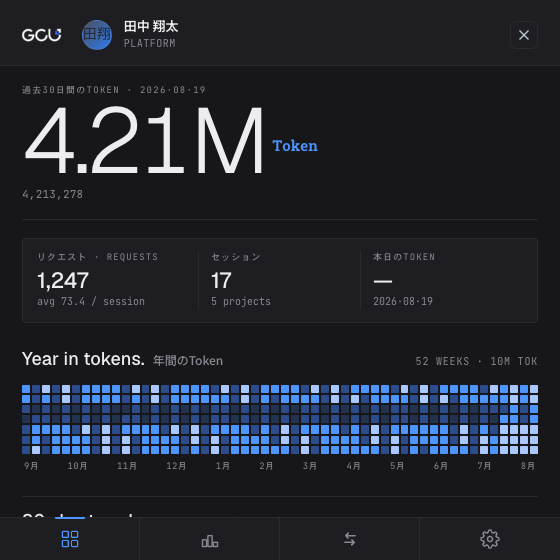The image size is (560, 560).
Task: Click the 4.21M token total
Action: 144,140
